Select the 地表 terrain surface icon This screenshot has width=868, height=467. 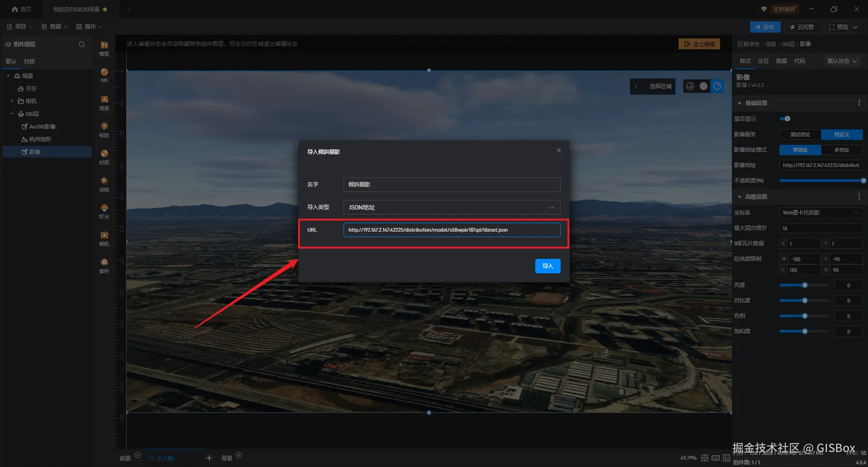point(104,102)
